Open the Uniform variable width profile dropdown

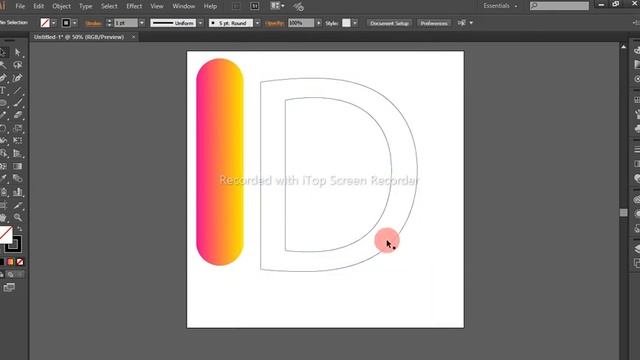pos(200,23)
